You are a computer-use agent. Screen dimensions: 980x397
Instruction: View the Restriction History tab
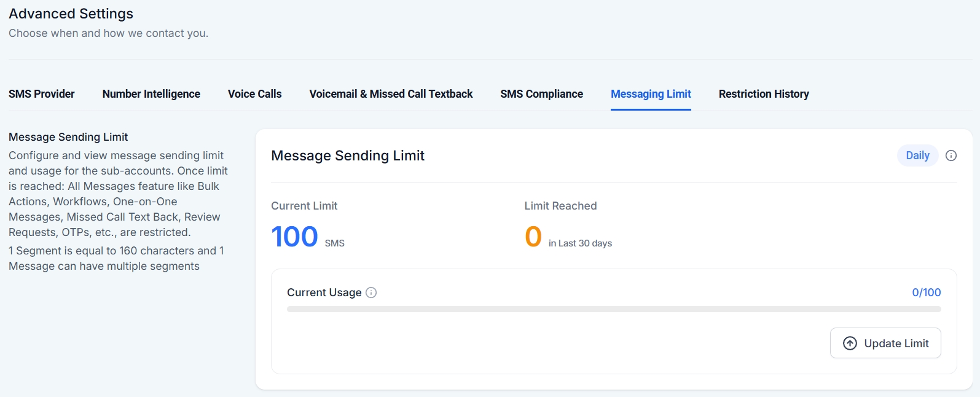[x=764, y=94]
